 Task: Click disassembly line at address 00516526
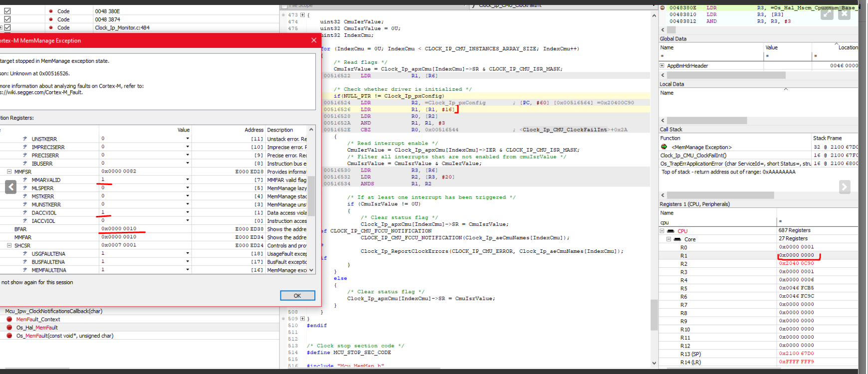486,109
